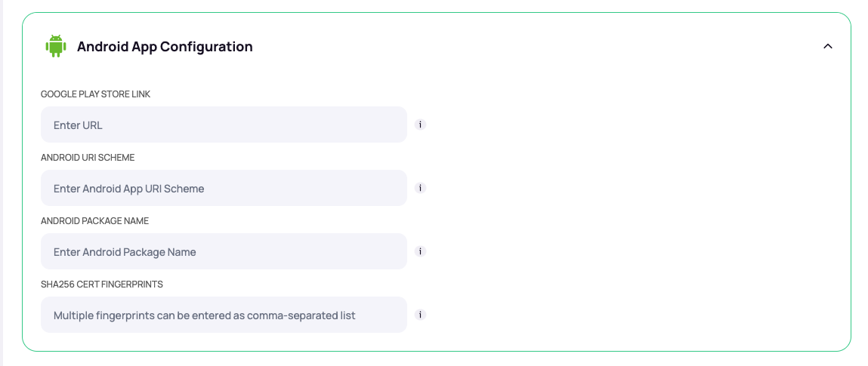Image resolution: width=868 pixels, height=366 pixels.
Task: Show info for Android URI Scheme
Action: coord(421,188)
